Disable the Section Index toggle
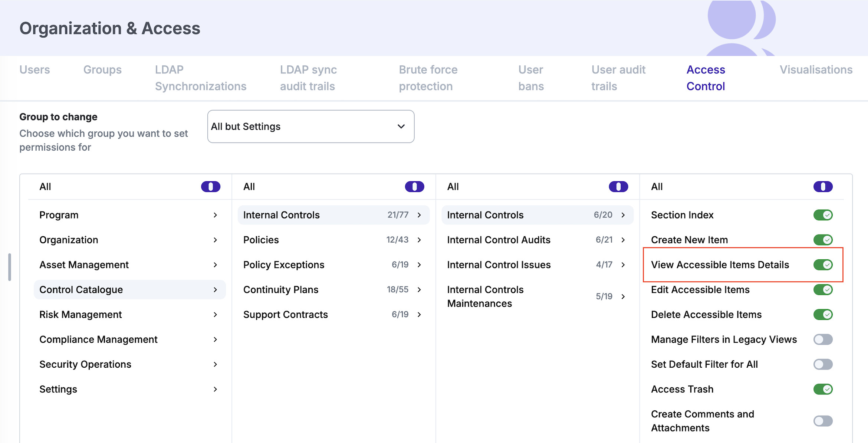 [822, 215]
